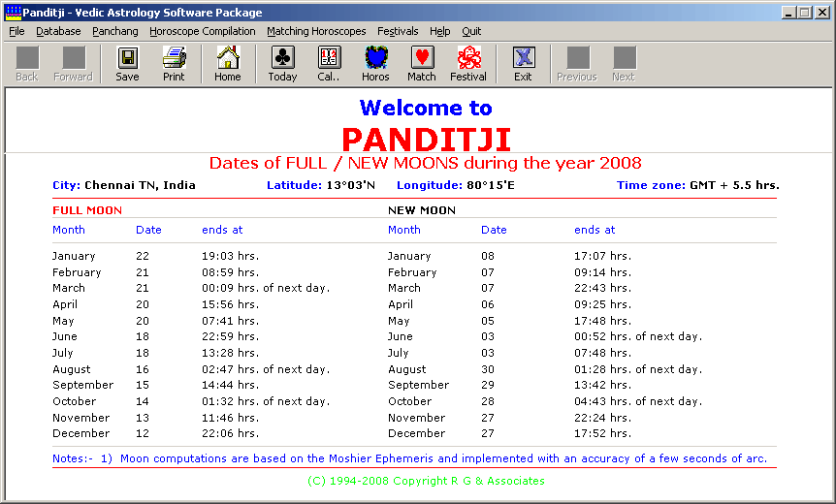Open the Festivals menu
Viewport: 836px width, 504px height.
[398, 31]
